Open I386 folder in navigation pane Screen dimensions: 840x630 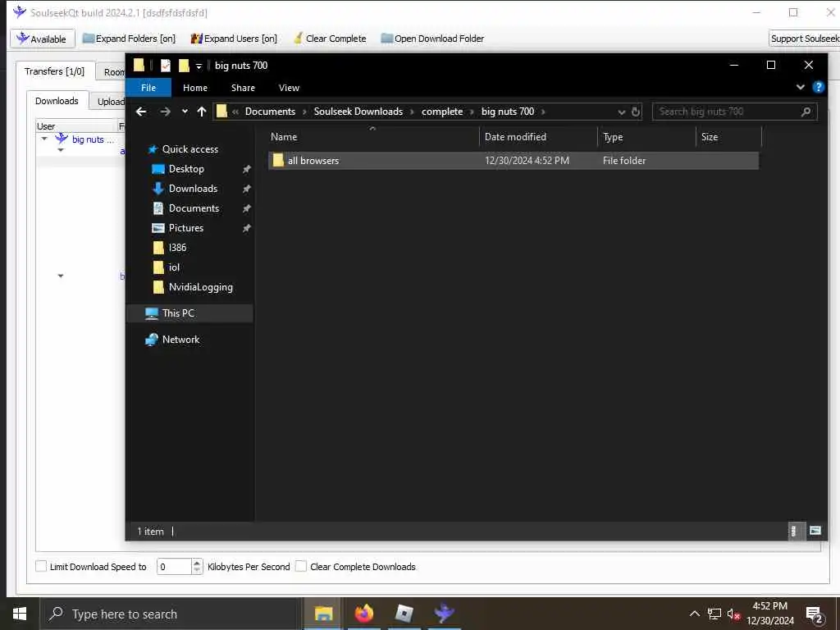(x=177, y=248)
